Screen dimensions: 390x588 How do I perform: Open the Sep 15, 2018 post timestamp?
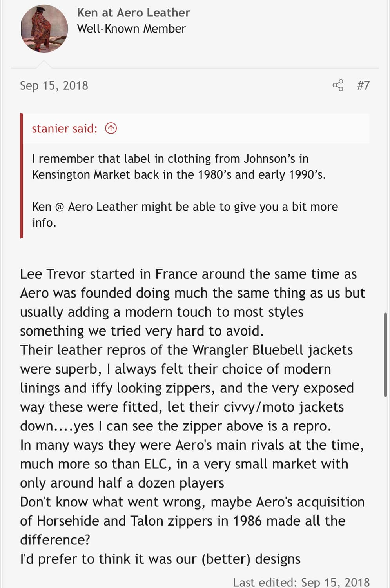54,85
